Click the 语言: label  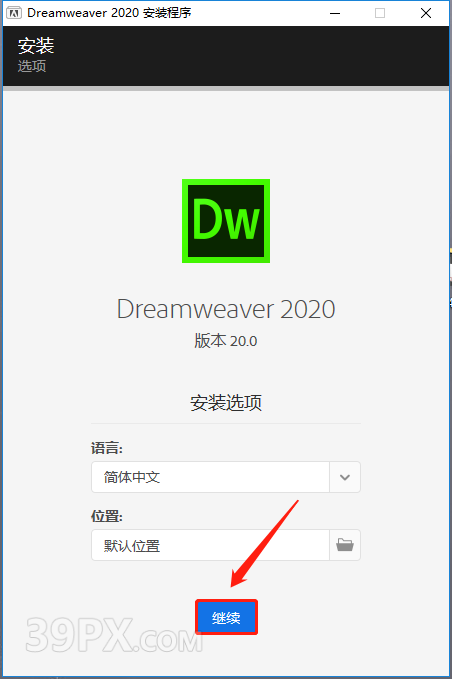point(107,448)
